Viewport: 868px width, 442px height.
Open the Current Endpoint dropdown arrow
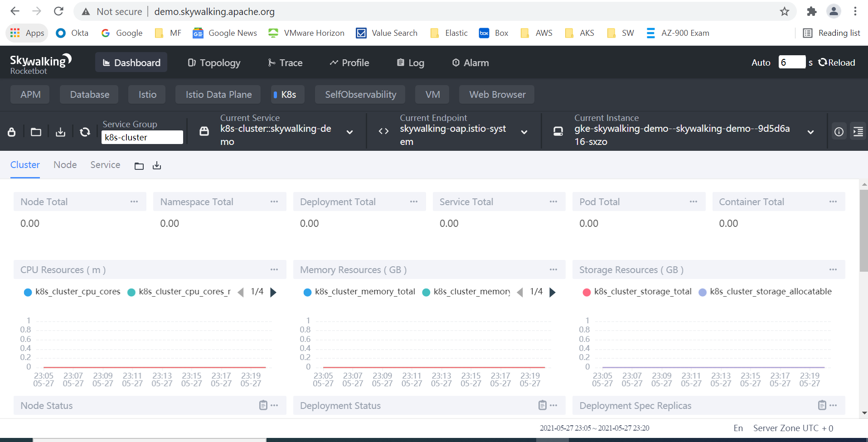click(x=524, y=132)
